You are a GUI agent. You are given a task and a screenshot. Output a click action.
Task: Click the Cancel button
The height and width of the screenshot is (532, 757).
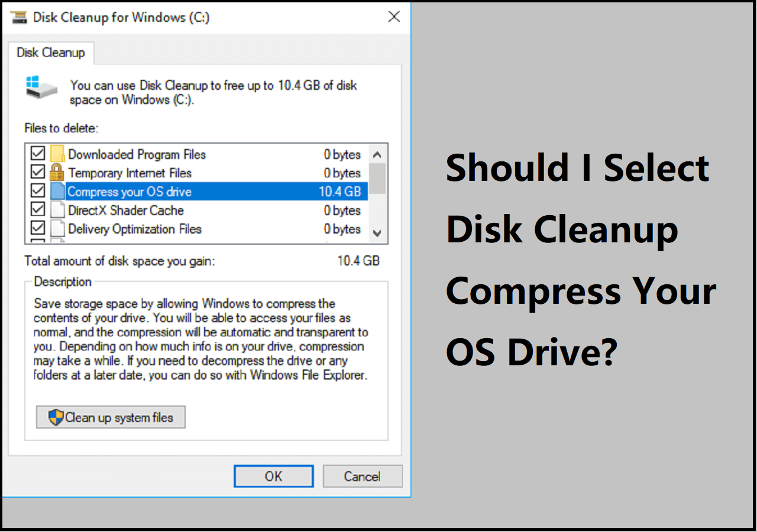[x=362, y=476]
